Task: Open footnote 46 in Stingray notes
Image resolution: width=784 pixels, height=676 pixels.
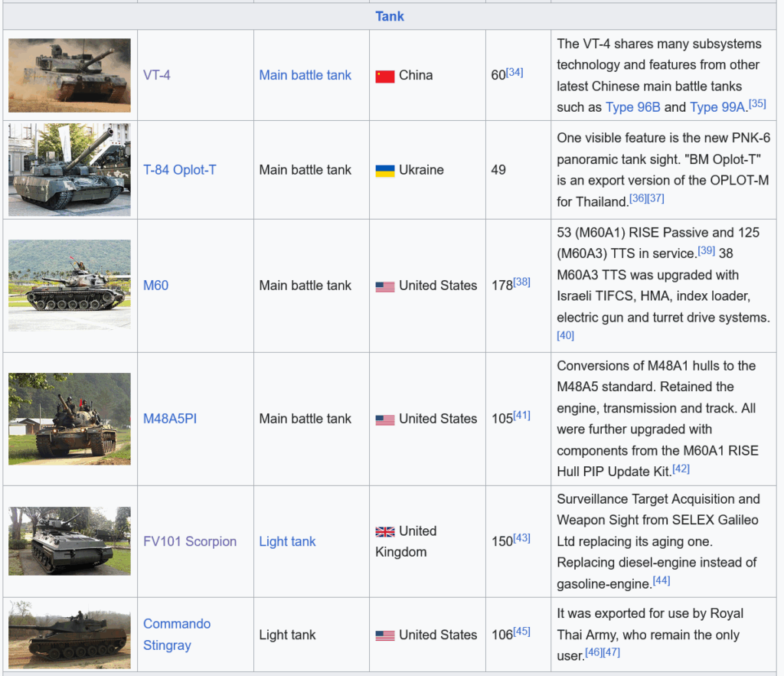Action: pos(593,652)
